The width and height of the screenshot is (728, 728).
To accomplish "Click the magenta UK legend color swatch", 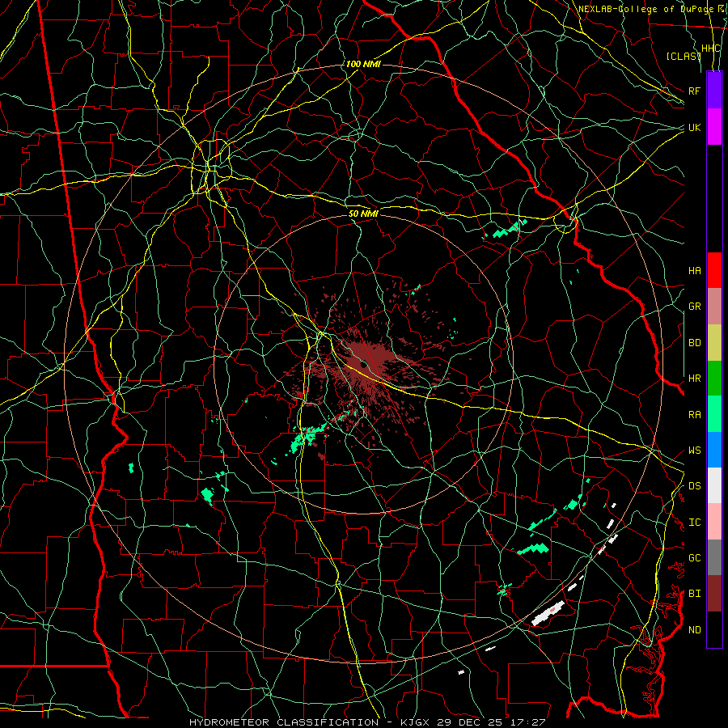I will 714,127.
